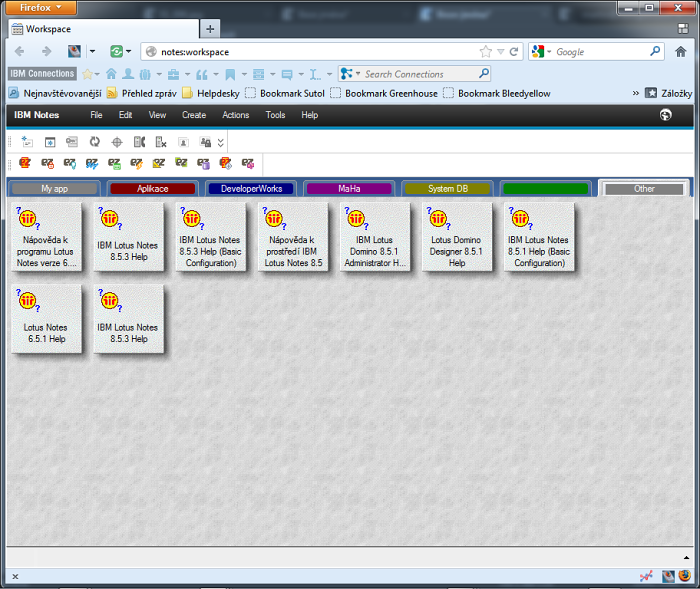Click the globe icon in the IBM Notes bar
The height and width of the screenshot is (589, 700).
pyautogui.click(x=665, y=115)
